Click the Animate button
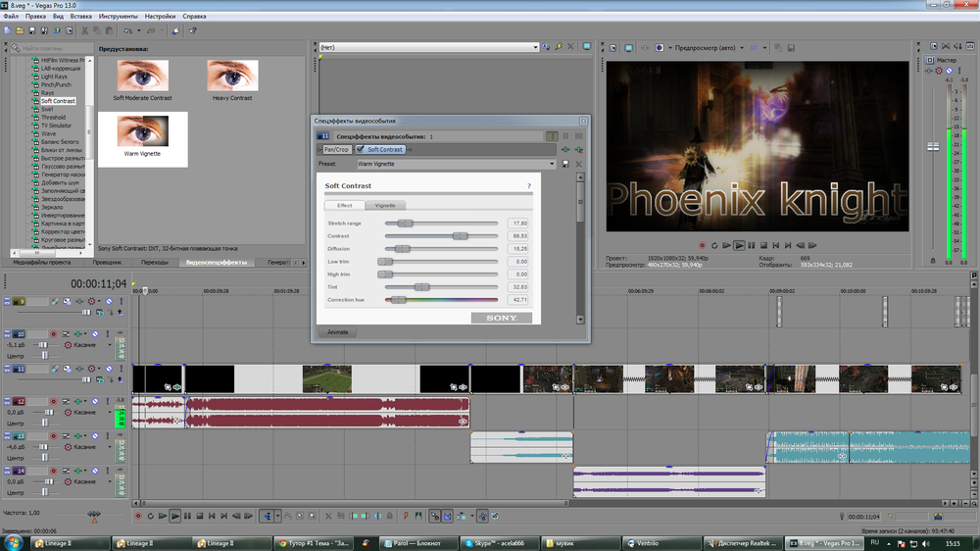Screen dimensions: 980x551 (x=337, y=332)
